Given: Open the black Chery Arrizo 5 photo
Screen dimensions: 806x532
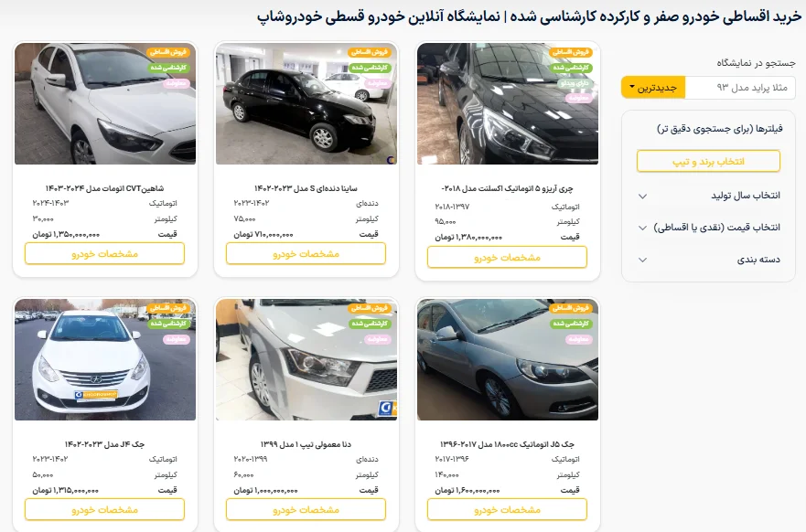Looking at the screenshot, I should tap(508, 103).
